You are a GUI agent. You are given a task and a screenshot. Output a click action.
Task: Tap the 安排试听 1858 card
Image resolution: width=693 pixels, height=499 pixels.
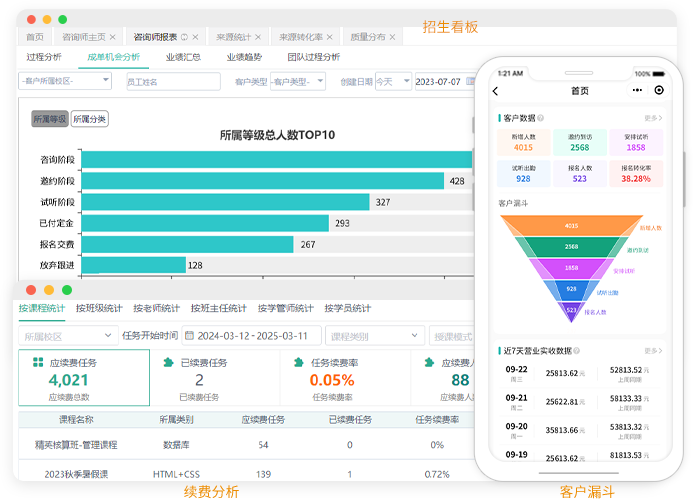coord(636,142)
